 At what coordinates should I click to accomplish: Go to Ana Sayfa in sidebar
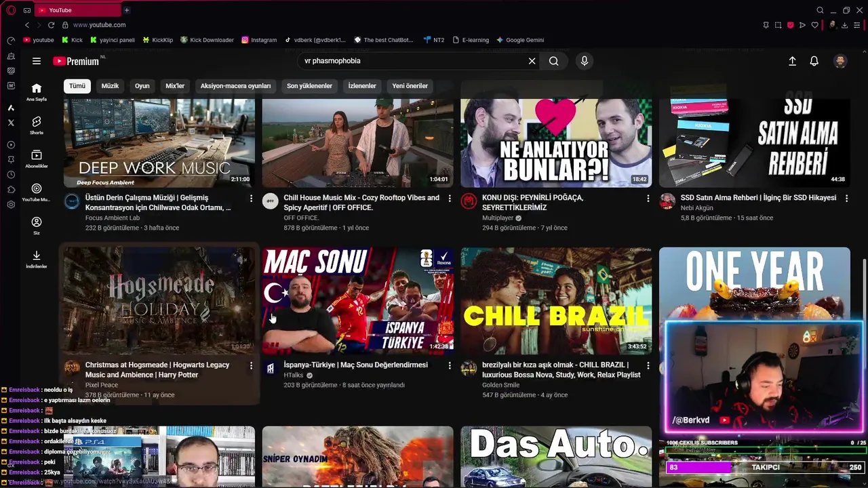(x=37, y=92)
